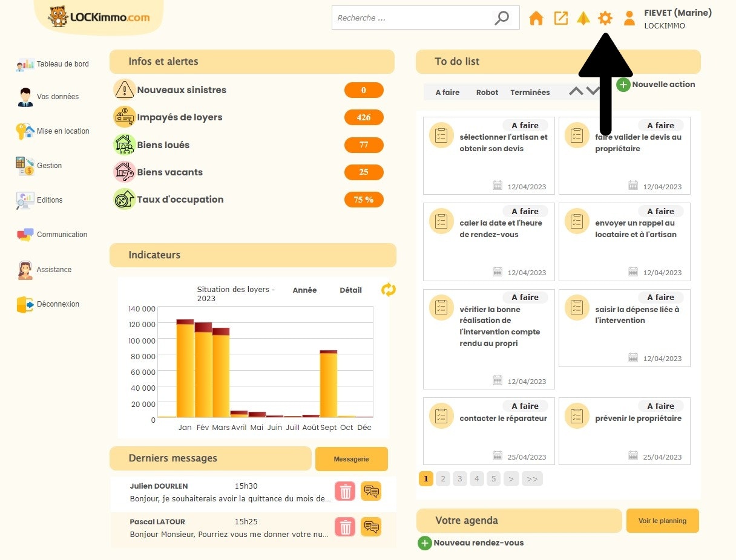
Task: Switch to the Terminées tab
Action: [530, 93]
